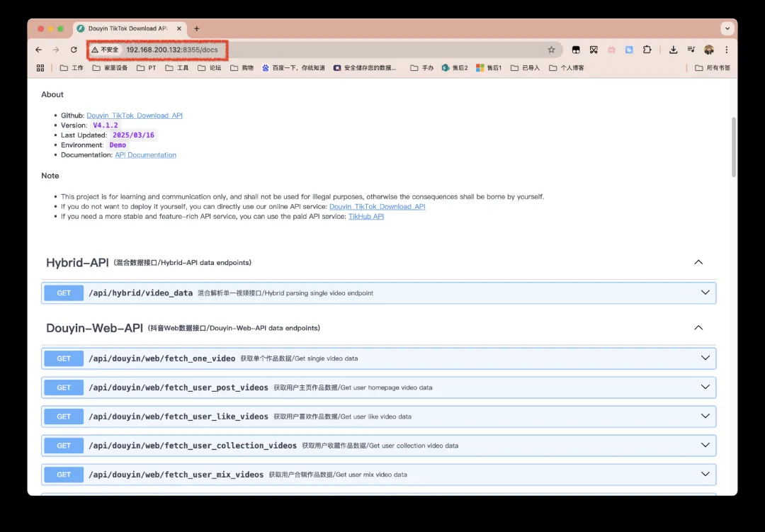The image size is (765, 532).
Task: Open the Github Douyin_TikTok_Download_API link
Action: click(135, 115)
